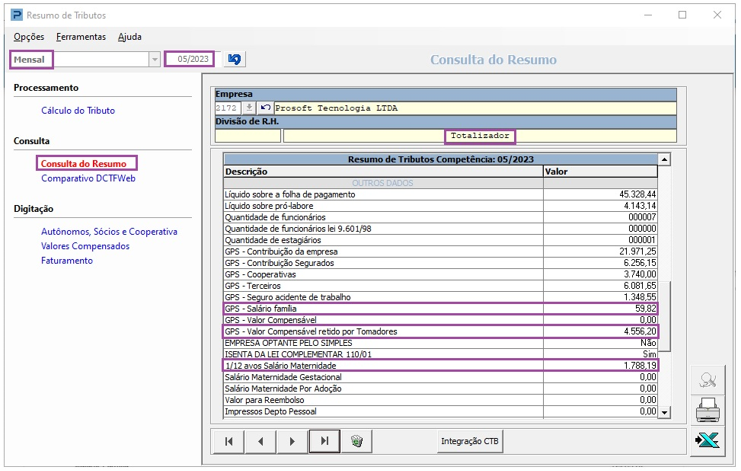Click the printer icon
Screen dimensions: 741x471
click(x=707, y=410)
